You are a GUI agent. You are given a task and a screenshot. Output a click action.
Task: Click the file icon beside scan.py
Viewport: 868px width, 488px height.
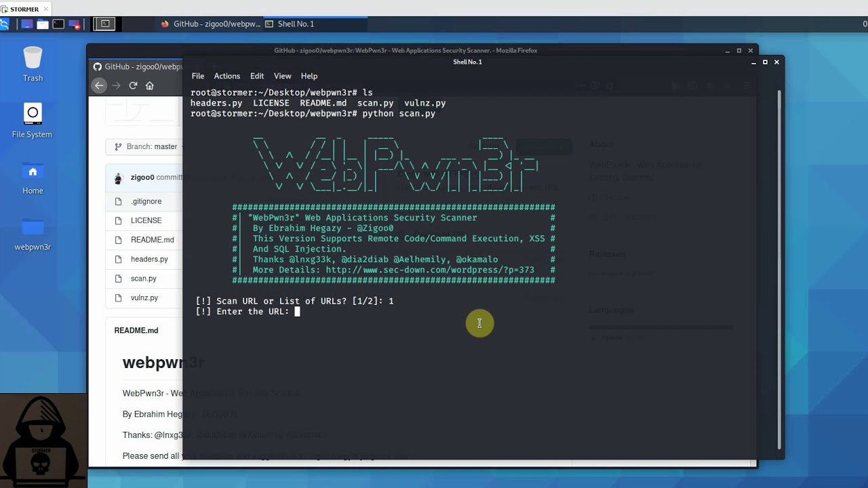click(118, 279)
